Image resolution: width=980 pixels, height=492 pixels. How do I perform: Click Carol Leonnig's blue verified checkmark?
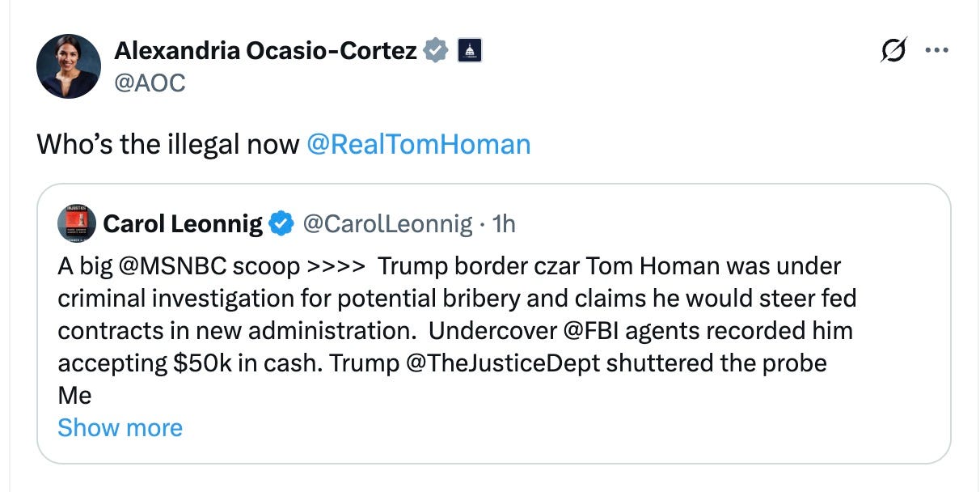click(279, 225)
